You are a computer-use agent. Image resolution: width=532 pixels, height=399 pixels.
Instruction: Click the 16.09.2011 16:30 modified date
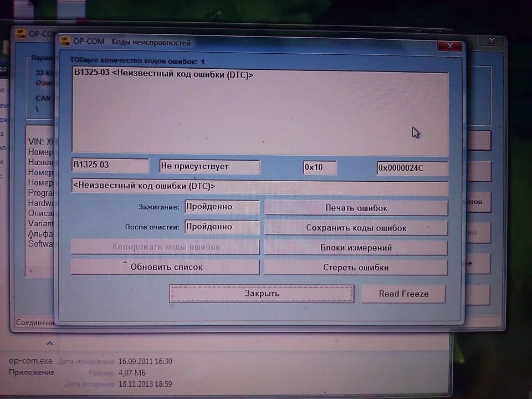(x=145, y=361)
